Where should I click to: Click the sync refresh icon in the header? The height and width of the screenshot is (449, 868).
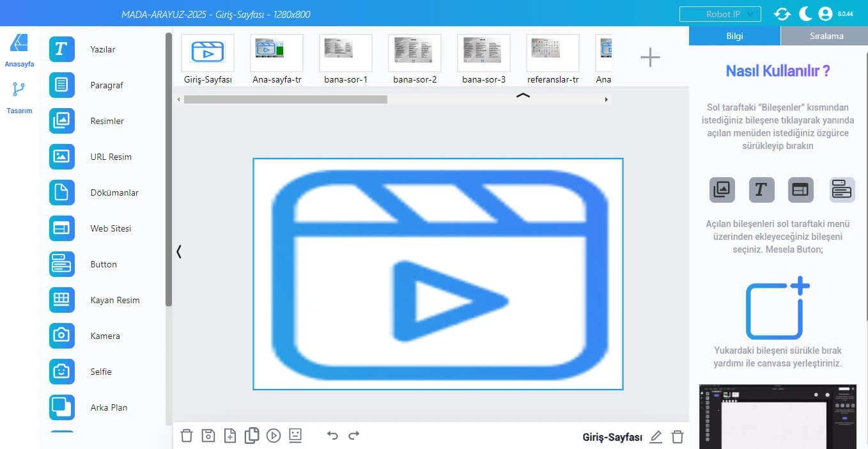click(782, 13)
